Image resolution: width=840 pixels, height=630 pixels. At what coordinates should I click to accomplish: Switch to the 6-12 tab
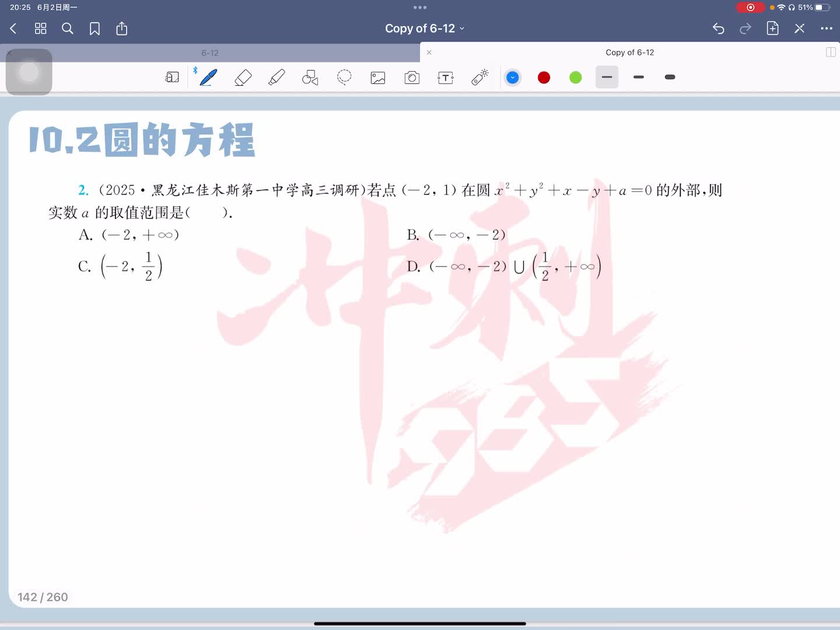[210, 53]
